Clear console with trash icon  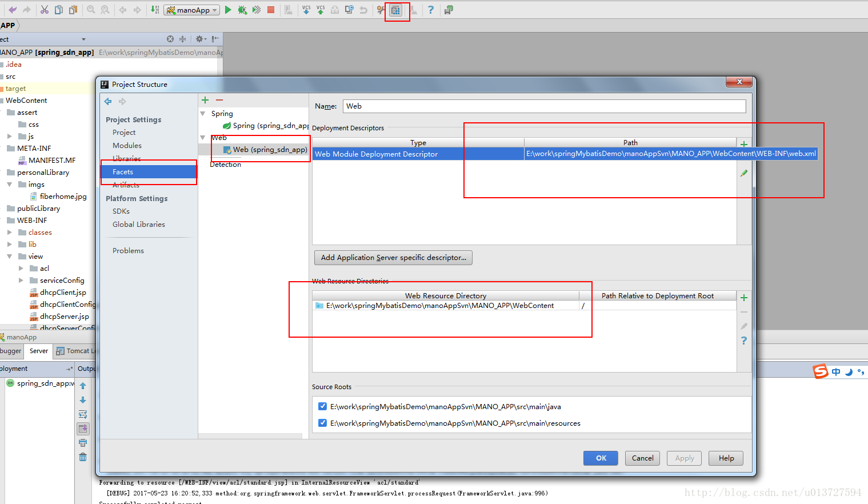[83, 457]
